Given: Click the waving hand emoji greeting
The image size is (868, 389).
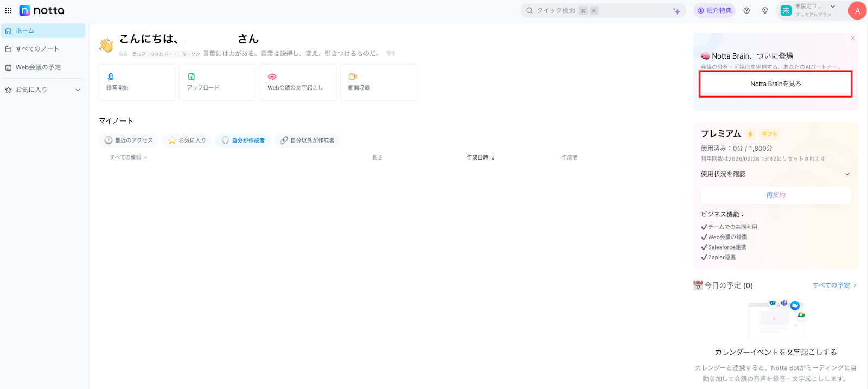Looking at the screenshot, I should (106, 44).
